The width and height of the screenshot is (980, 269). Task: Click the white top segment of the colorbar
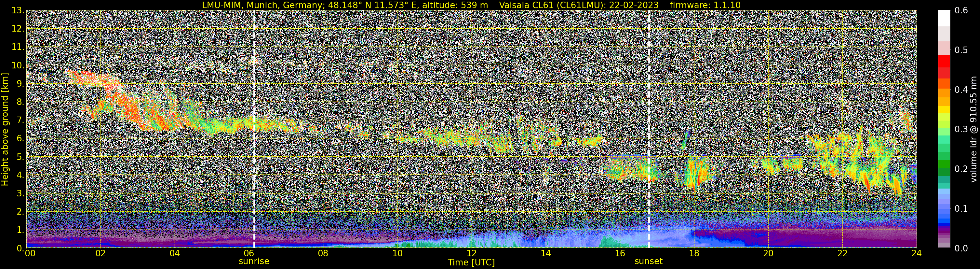[944, 18]
